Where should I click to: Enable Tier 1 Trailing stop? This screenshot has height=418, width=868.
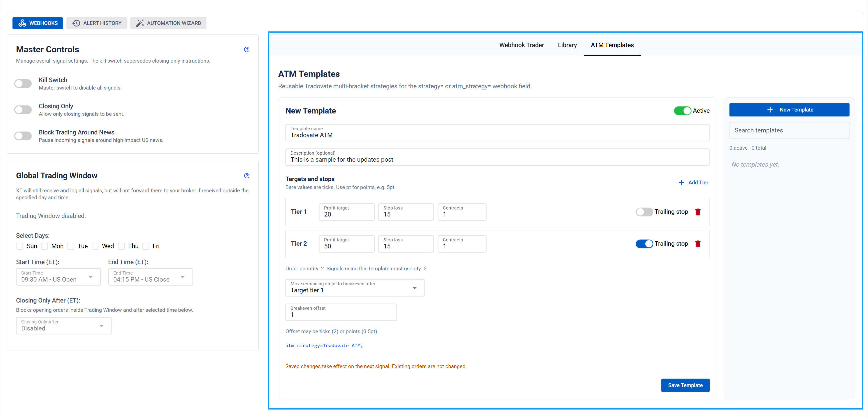click(x=644, y=212)
